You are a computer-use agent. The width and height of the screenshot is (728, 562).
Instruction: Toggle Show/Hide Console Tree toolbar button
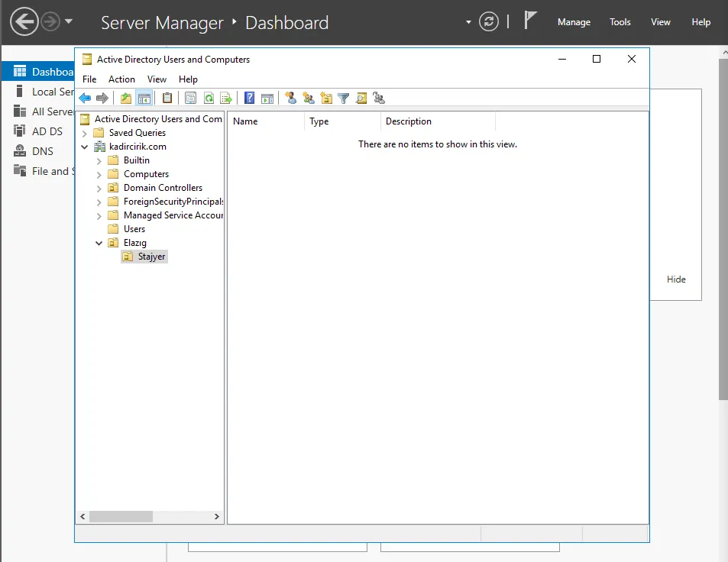click(144, 98)
